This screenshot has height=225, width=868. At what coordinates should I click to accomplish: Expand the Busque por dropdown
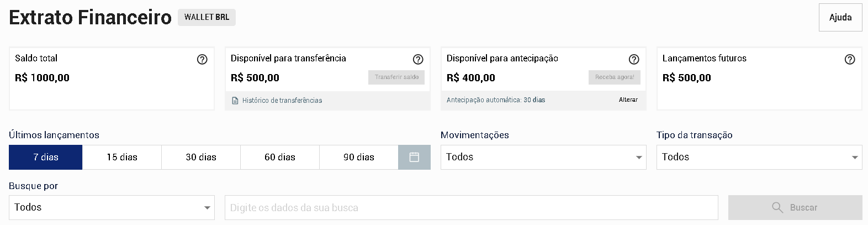[x=112, y=208]
